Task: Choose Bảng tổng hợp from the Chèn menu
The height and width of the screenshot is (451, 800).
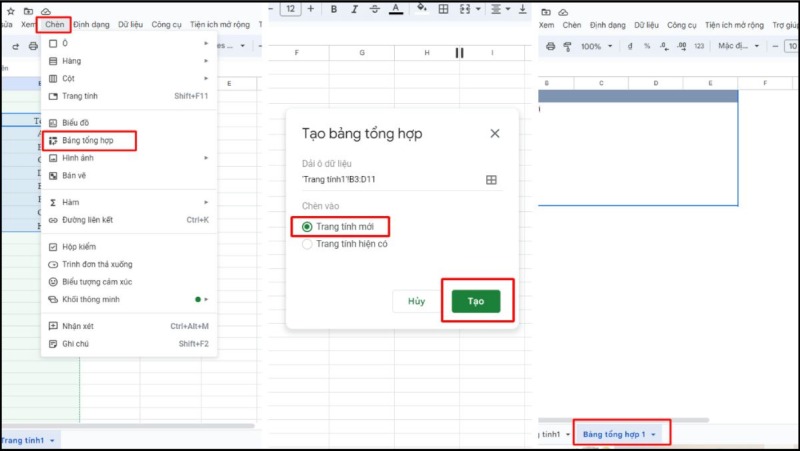Action: pos(129,140)
